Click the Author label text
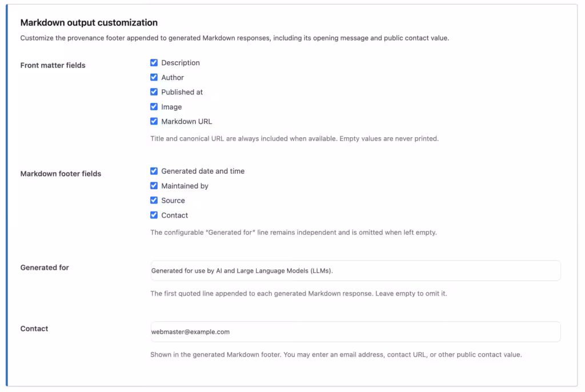Image resolution: width=585 pixels, height=392 pixels. (173, 77)
